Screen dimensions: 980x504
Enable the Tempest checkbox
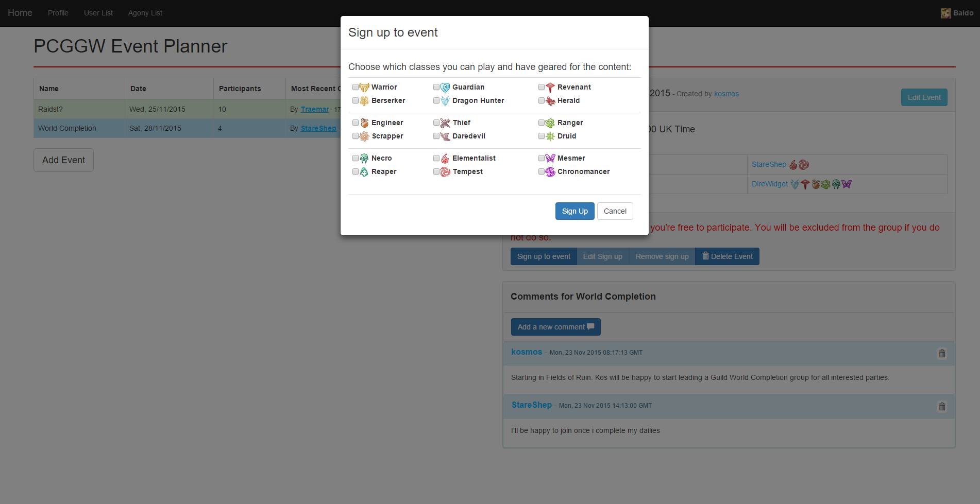coord(436,171)
